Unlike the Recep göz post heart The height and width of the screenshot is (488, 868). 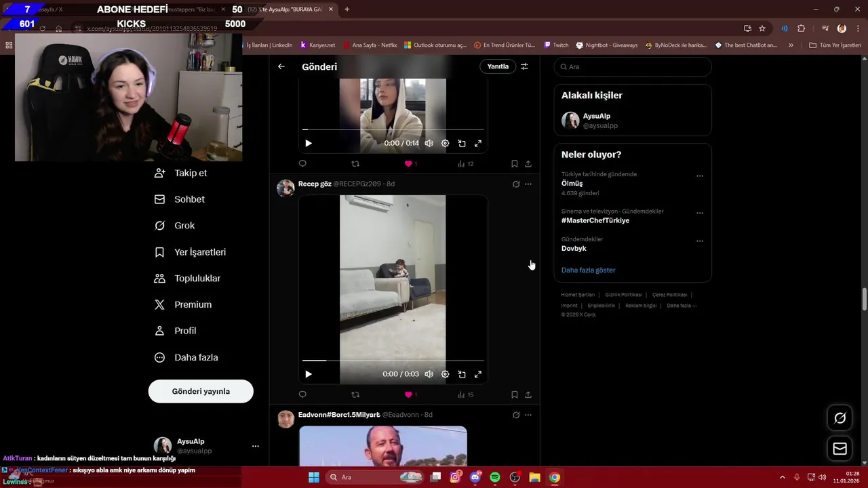[408, 394]
